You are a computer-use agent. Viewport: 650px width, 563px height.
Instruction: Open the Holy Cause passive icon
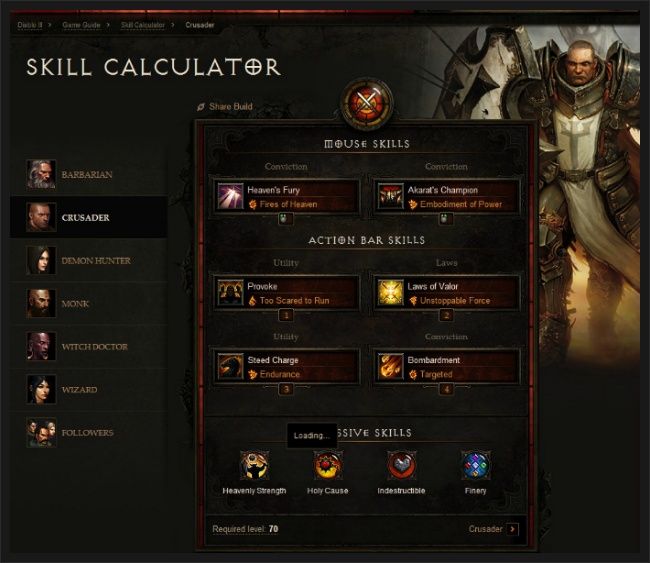pyautogui.click(x=327, y=466)
